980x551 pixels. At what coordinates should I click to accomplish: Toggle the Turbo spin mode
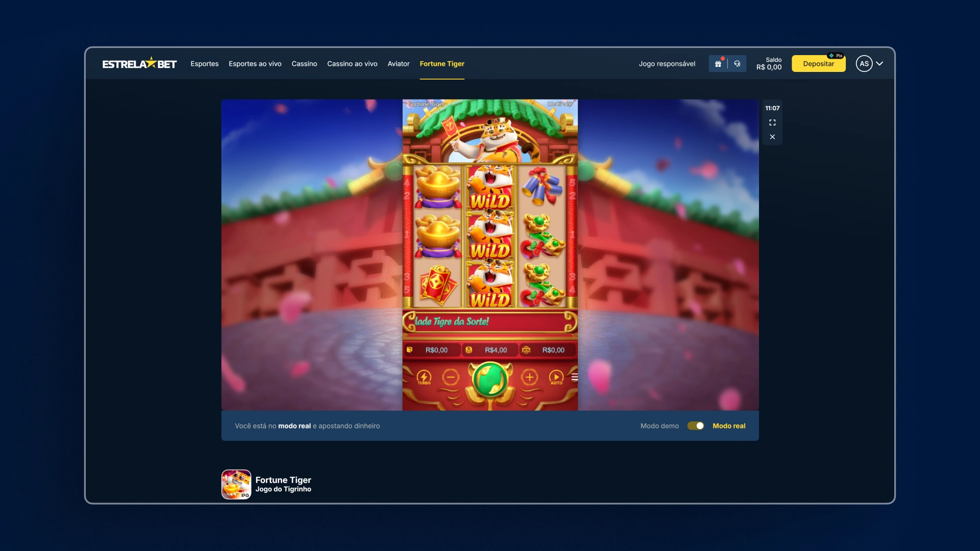pos(424,378)
